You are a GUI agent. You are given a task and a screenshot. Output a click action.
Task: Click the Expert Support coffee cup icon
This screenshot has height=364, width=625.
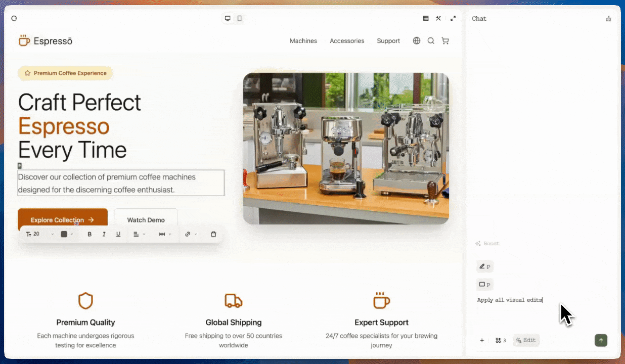pyautogui.click(x=381, y=300)
